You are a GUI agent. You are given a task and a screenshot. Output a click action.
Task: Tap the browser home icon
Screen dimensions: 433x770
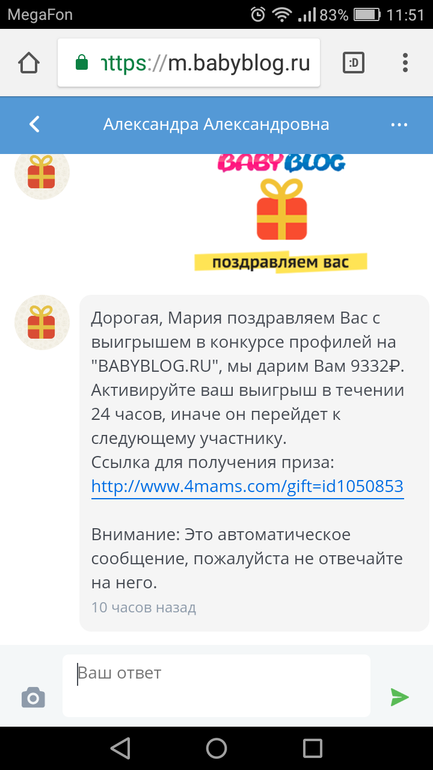[x=28, y=63]
